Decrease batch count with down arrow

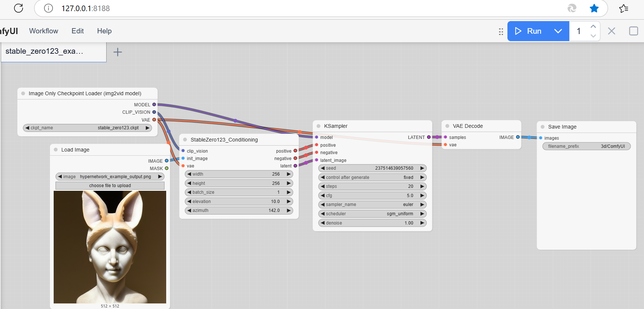pos(593,36)
